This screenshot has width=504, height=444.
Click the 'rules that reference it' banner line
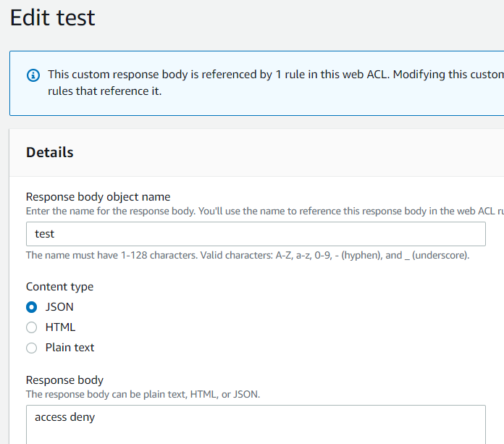105,91
